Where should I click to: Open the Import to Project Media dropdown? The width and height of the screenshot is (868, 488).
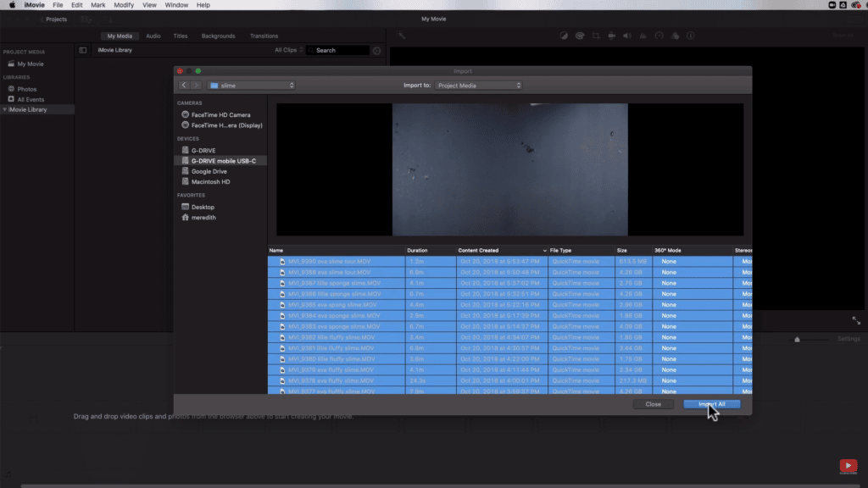pyautogui.click(x=480, y=86)
